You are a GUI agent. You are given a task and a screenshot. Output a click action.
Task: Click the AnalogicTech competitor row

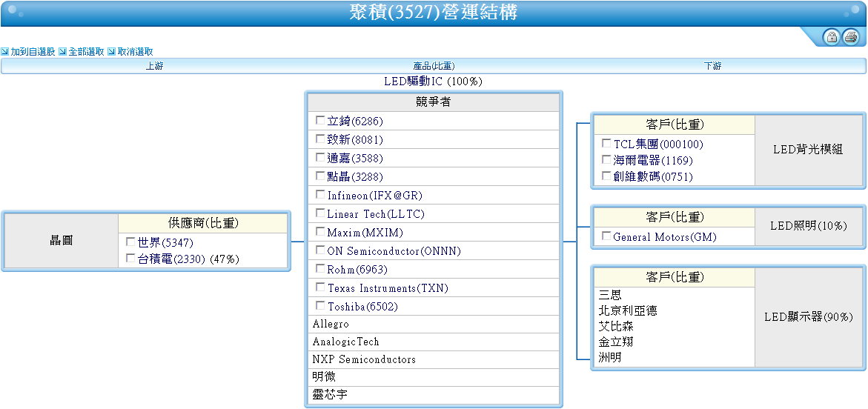click(434, 342)
